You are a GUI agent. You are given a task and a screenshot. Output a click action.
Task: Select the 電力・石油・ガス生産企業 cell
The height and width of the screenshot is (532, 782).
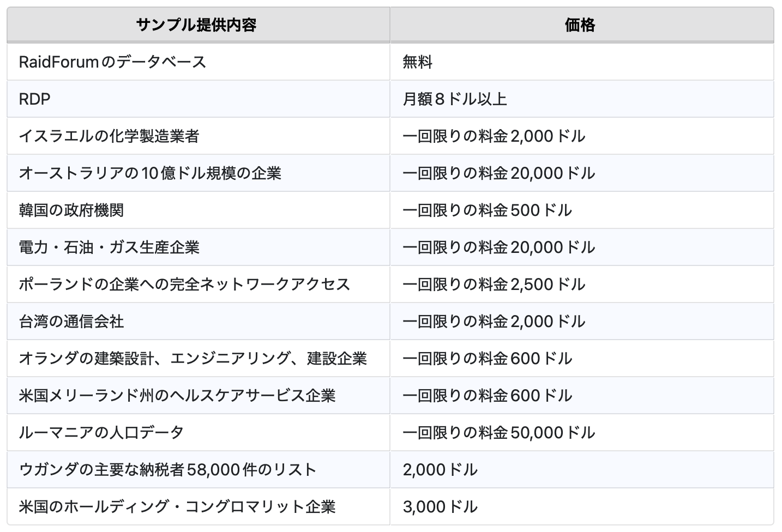coord(109,247)
